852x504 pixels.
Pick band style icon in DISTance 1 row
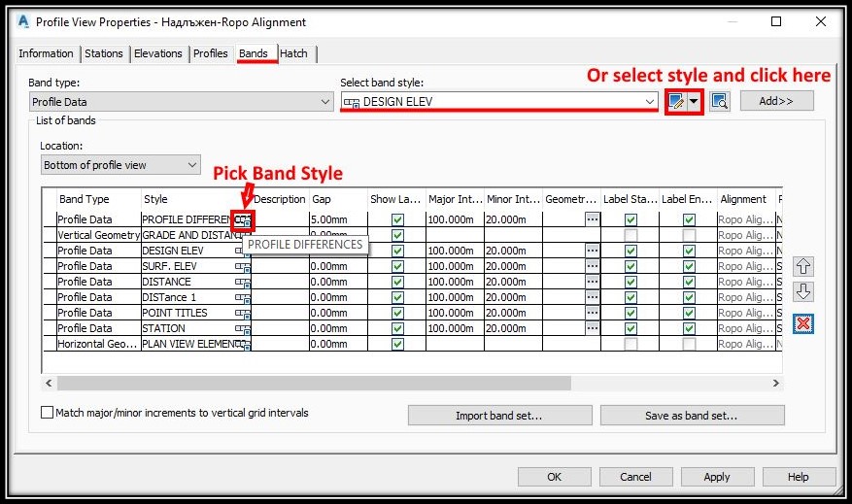point(243,297)
